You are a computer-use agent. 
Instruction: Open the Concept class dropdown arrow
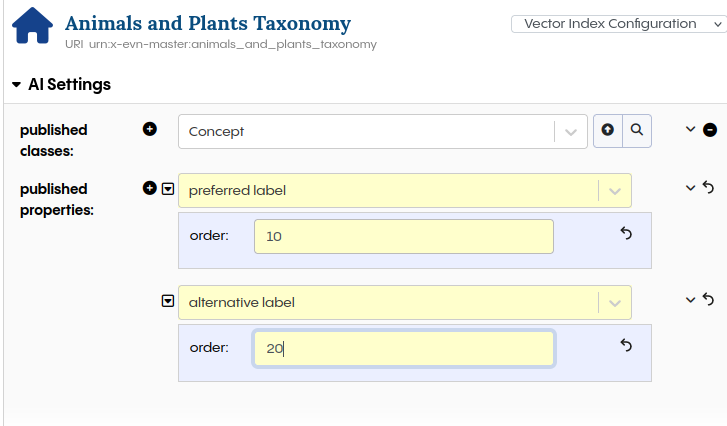click(570, 131)
